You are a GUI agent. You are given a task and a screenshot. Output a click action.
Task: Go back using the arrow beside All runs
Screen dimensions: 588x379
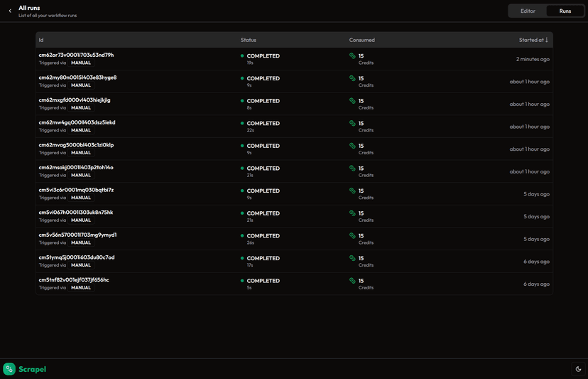pos(10,11)
